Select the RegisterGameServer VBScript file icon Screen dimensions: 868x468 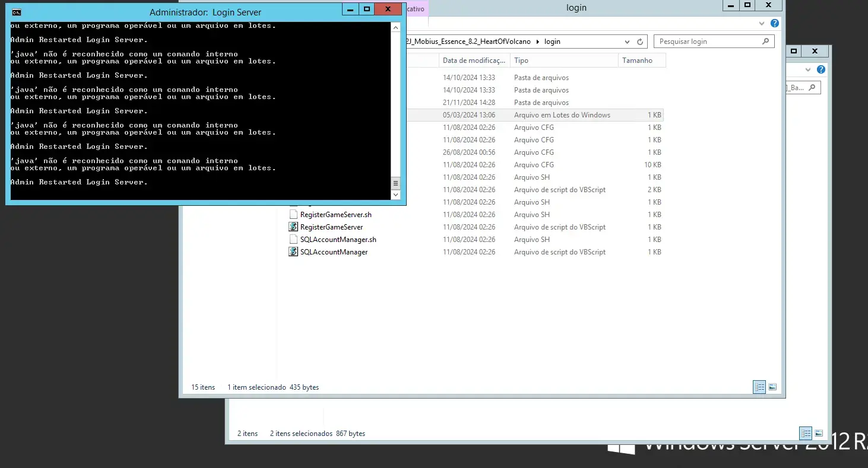(293, 227)
